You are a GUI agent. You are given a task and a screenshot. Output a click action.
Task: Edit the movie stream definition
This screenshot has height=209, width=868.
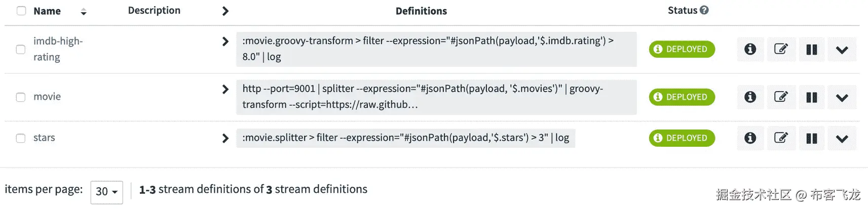(781, 97)
